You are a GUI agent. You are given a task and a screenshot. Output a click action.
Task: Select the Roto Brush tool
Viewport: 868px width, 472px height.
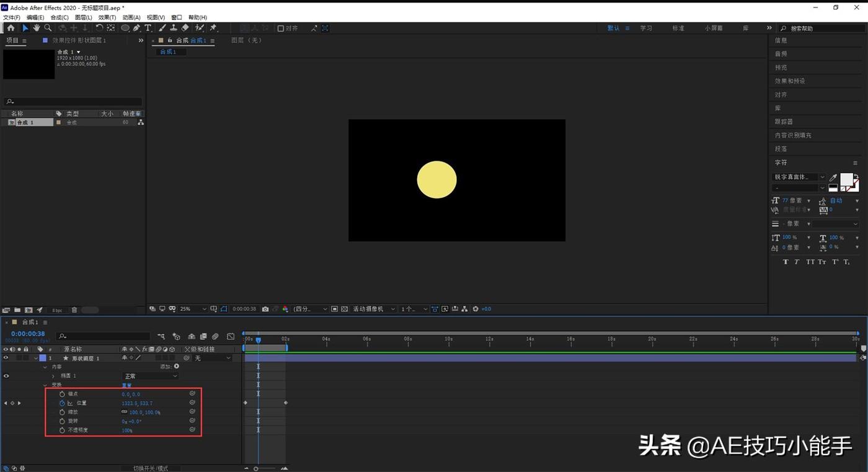[x=200, y=28]
